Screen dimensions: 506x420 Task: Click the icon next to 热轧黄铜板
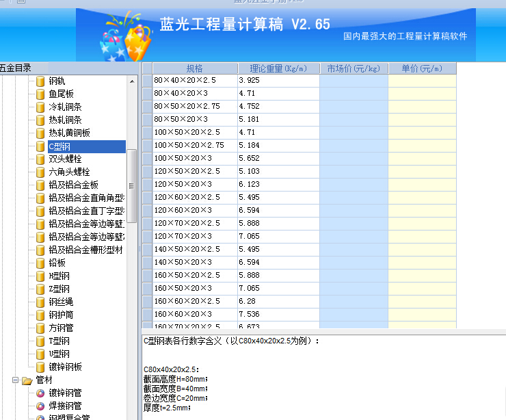coord(40,133)
